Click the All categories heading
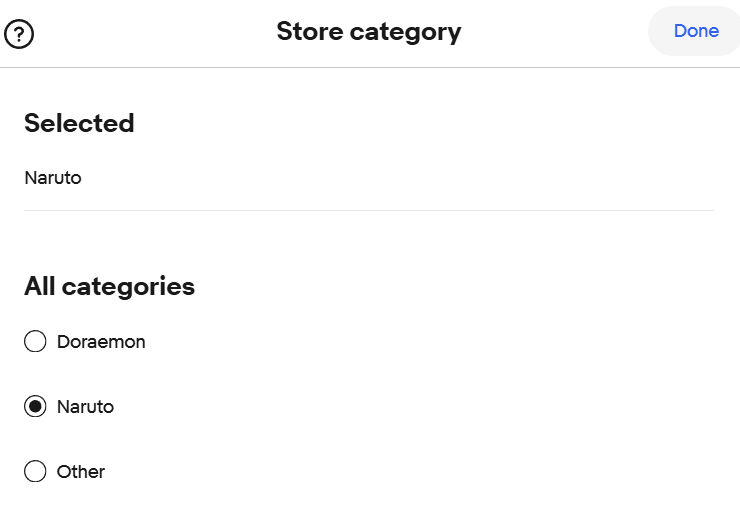The image size is (740, 524). [109, 287]
